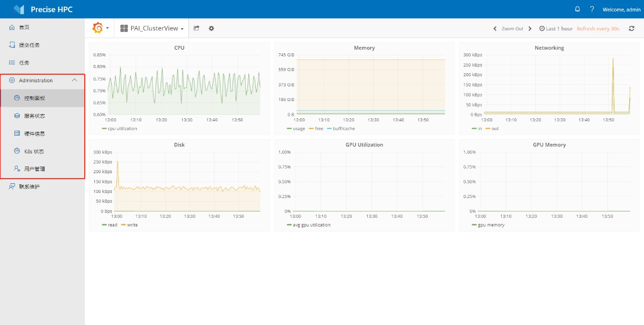Toggle the in series in Networking legend
The image size is (644, 325).
tap(476, 128)
